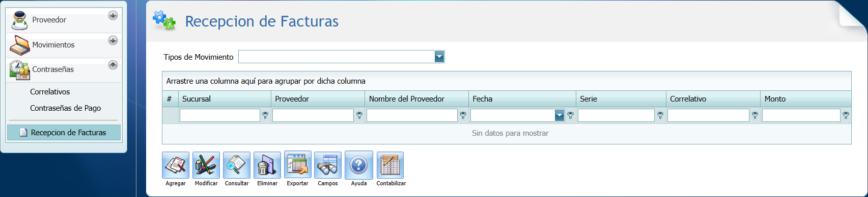Click the gears icon beside page title

(x=164, y=20)
